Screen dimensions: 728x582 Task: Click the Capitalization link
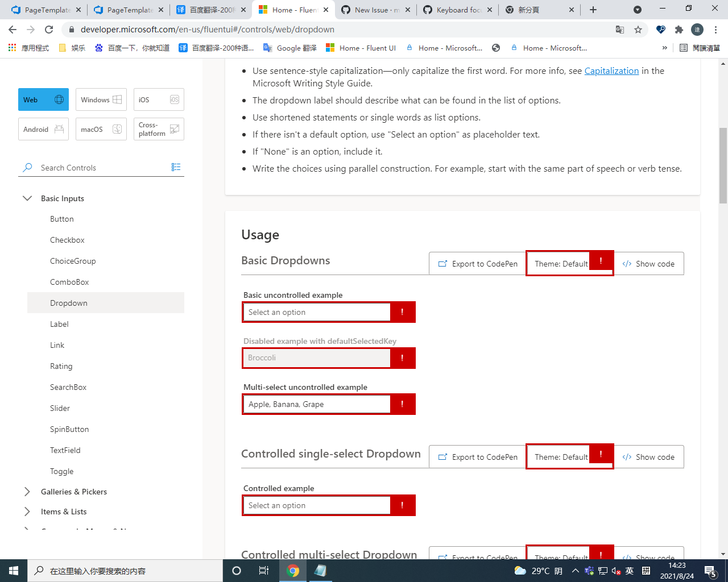point(611,70)
